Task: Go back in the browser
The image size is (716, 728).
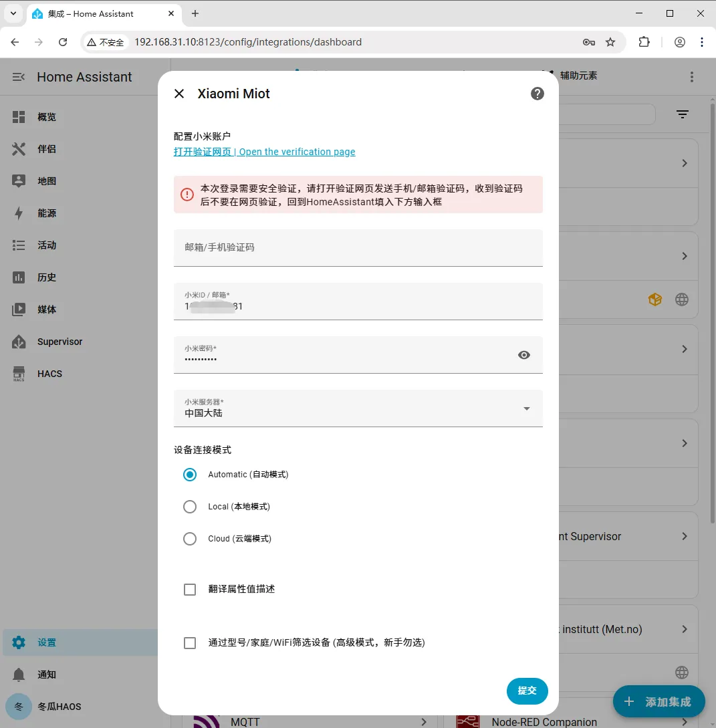Action: [x=15, y=42]
